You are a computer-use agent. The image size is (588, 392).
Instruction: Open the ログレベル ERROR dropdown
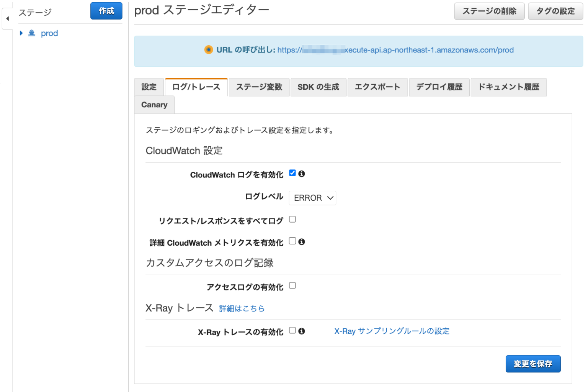[x=312, y=198]
